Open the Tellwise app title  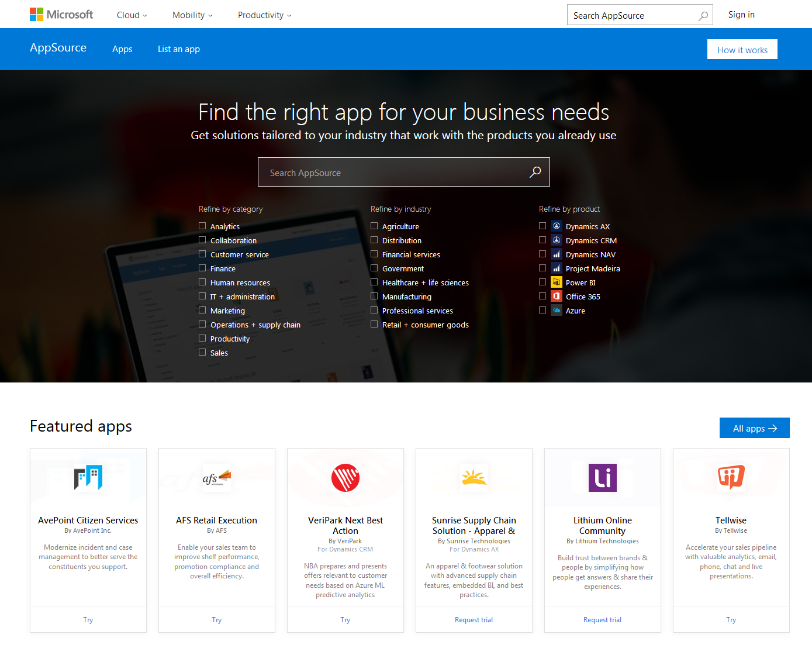pyautogui.click(x=731, y=520)
